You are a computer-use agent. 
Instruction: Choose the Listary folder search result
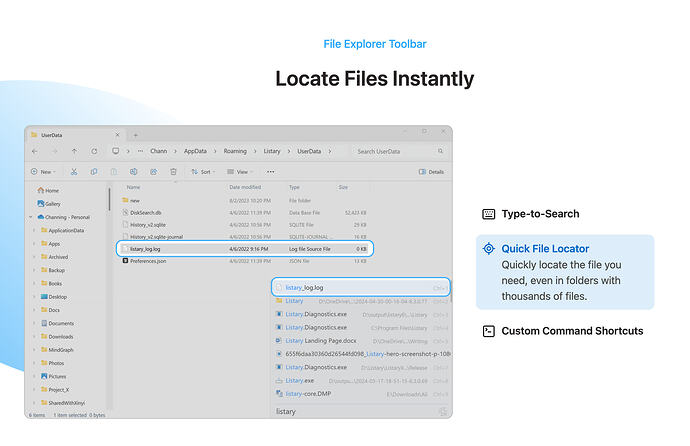click(361, 301)
